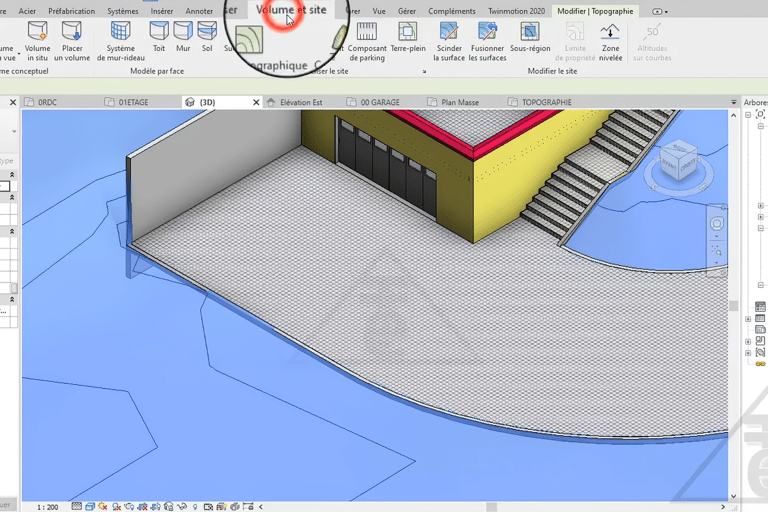768x512 pixels.
Task: Select the Revit links node icon
Action: (760, 364)
